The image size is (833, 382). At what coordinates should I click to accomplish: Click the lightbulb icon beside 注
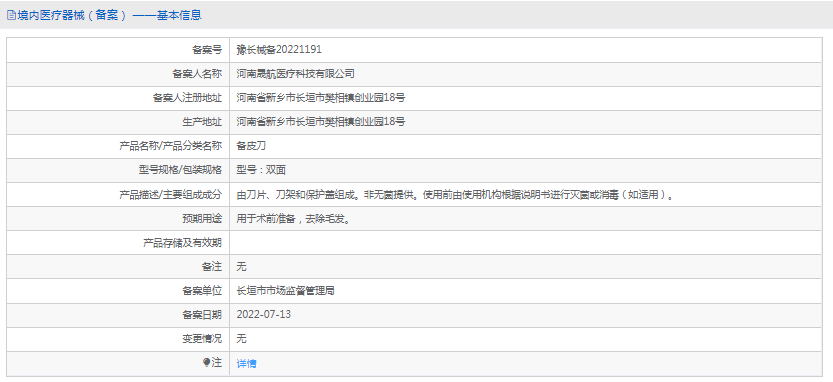click(x=207, y=362)
